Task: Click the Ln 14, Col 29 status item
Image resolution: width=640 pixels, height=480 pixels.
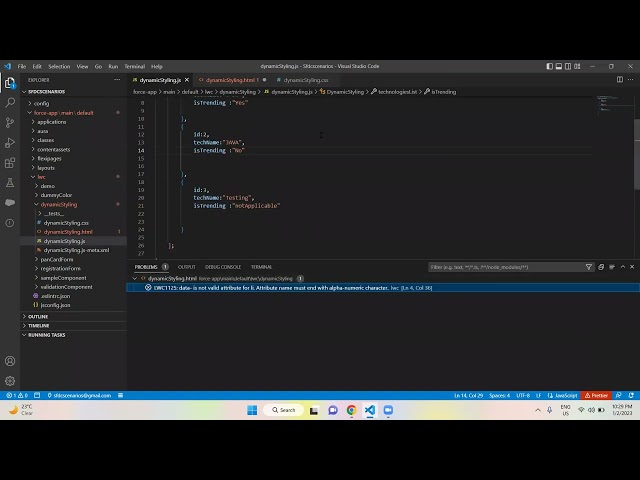Action: click(469, 395)
